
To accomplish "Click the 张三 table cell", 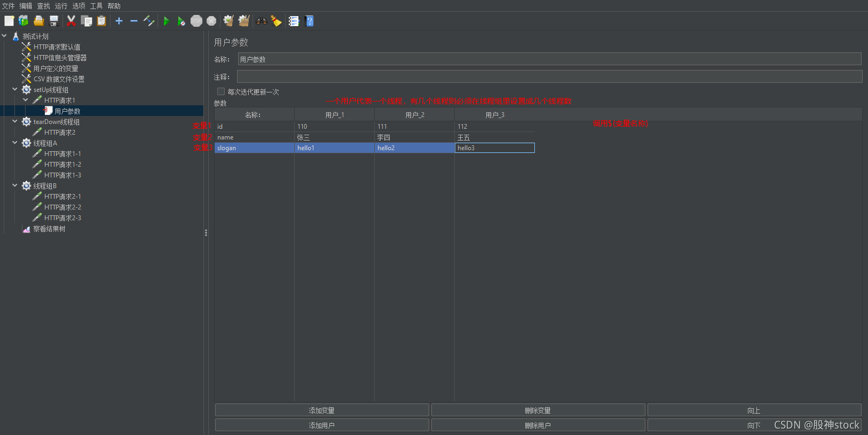I will point(335,137).
